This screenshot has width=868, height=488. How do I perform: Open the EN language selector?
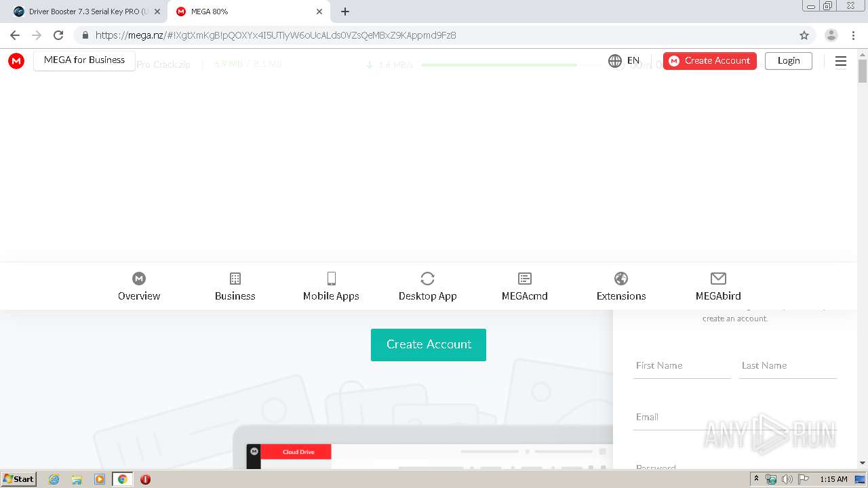point(633,61)
